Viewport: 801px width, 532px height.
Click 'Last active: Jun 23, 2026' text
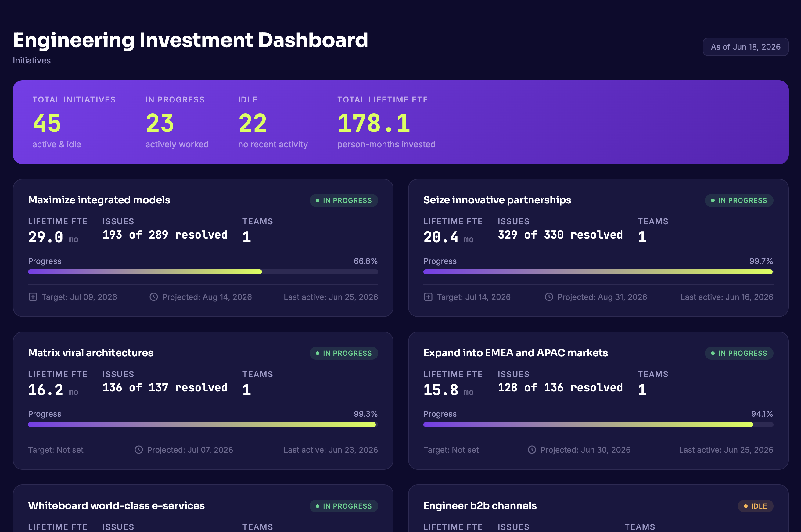pos(331,450)
